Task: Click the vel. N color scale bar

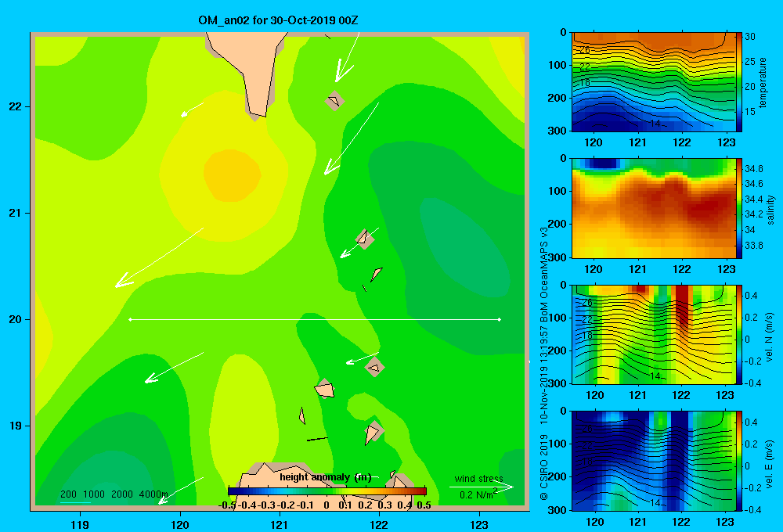Action: click(739, 334)
